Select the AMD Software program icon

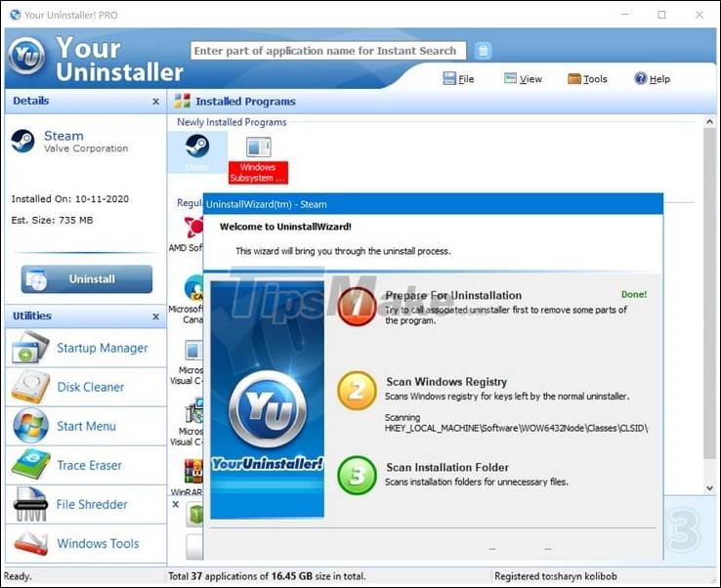tap(192, 230)
